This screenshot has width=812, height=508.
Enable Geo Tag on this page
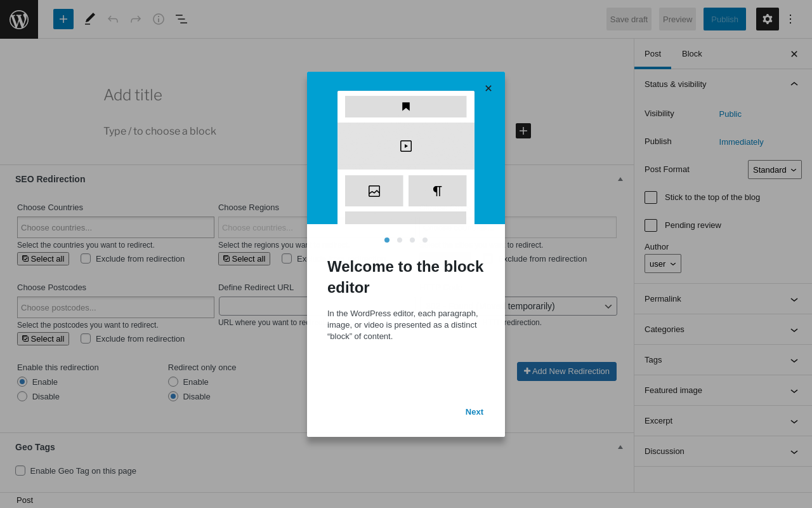click(x=20, y=471)
